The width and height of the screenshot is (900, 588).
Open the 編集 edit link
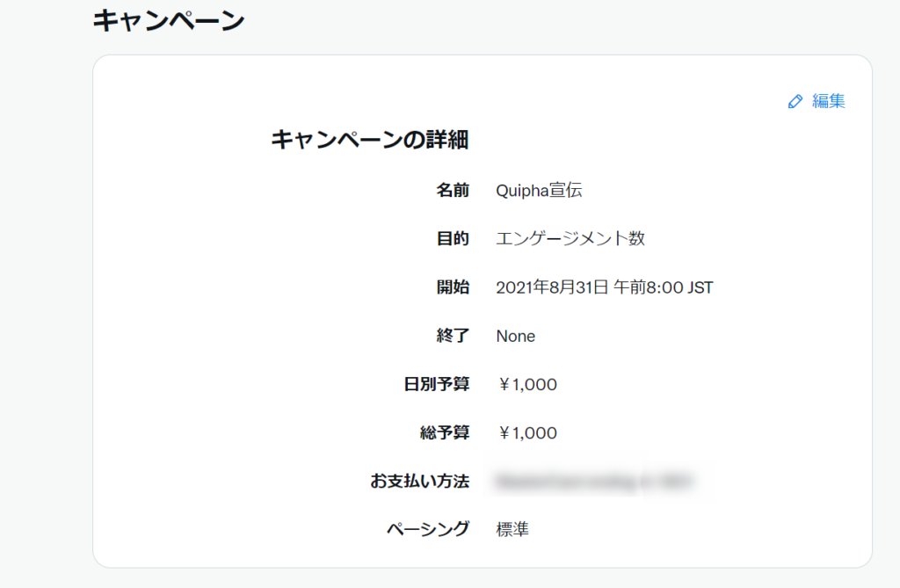(x=828, y=101)
